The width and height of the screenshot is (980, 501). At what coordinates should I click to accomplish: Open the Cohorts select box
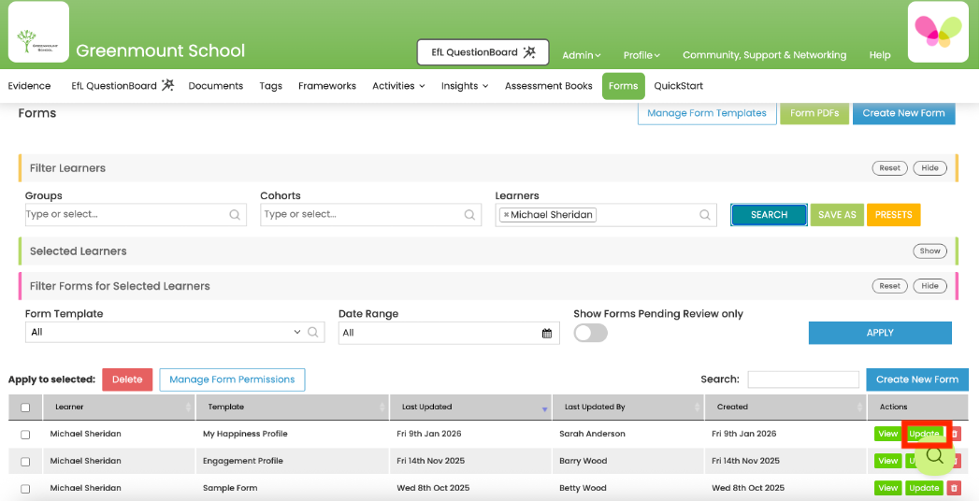point(370,214)
